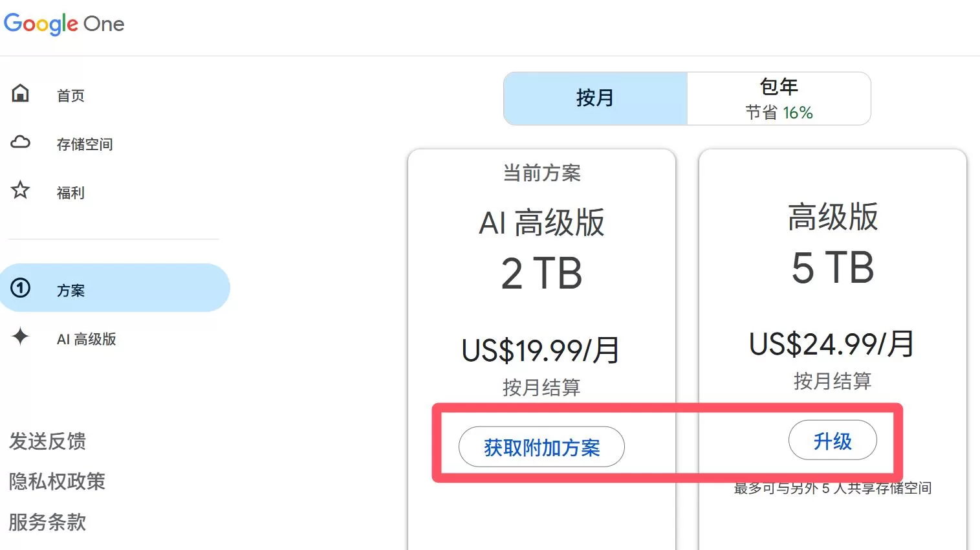Open the 发送反馈 link
Image resolution: width=980 pixels, height=550 pixels.
point(47,441)
